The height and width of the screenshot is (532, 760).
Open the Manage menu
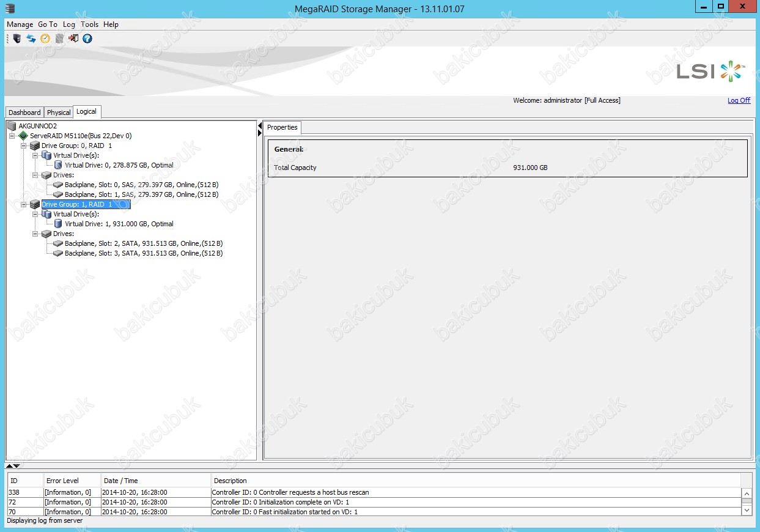(20, 24)
